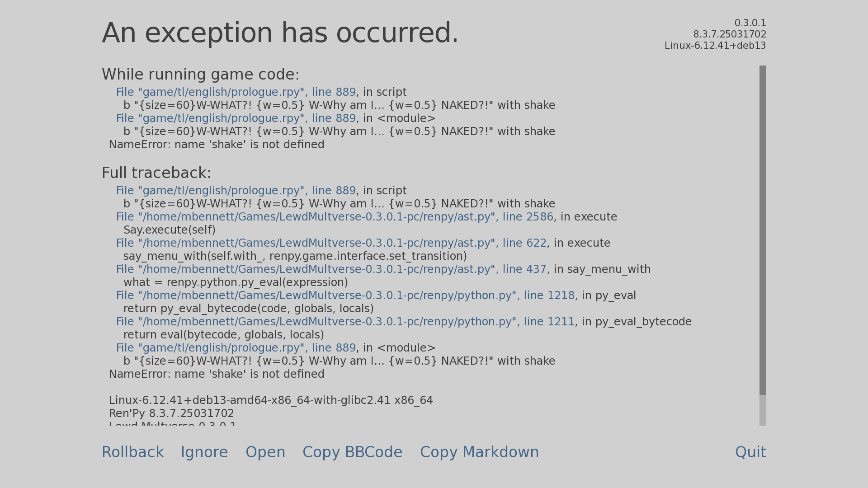Screen dimensions: 868x488
Task: Click the 'Full traceback:' heading
Action: point(156,173)
